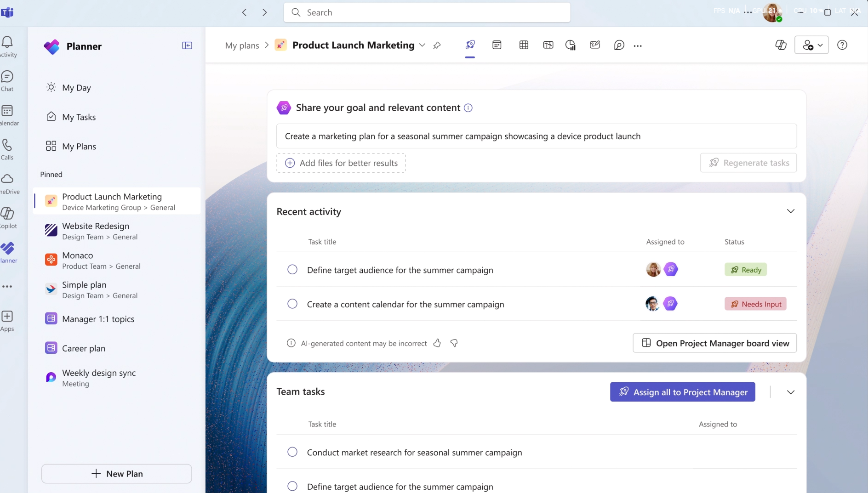Switch to the charts view tab
The width and height of the screenshot is (868, 493).
coord(571,45)
